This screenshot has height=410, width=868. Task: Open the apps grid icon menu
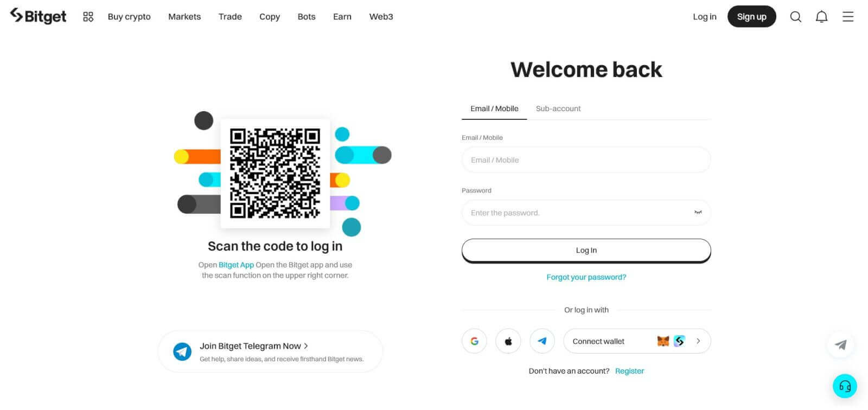pyautogui.click(x=88, y=17)
